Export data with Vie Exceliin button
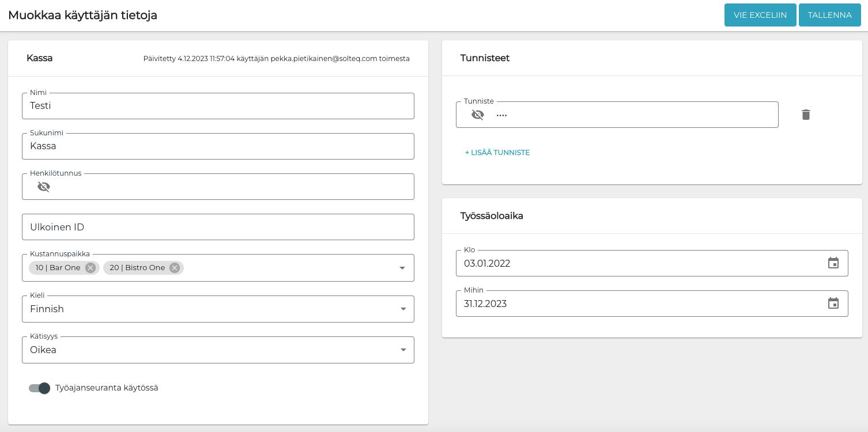The width and height of the screenshot is (868, 432). (x=760, y=15)
